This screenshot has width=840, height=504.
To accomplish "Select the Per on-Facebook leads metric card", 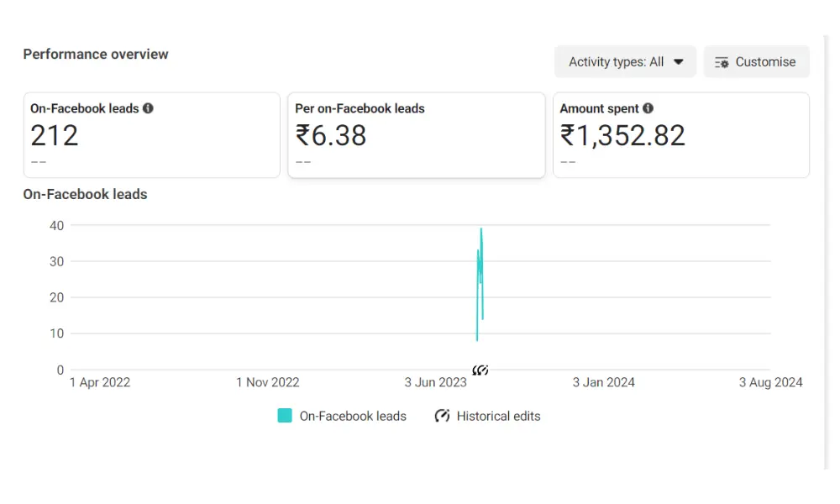I will tap(417, 135).
